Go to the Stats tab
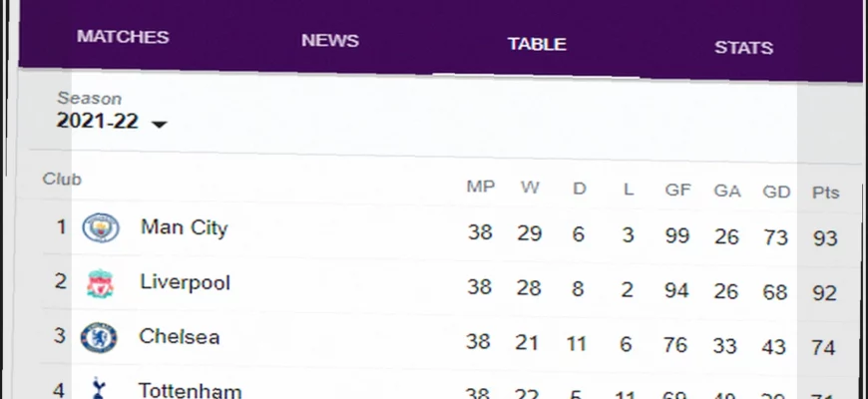 point(743,48)
